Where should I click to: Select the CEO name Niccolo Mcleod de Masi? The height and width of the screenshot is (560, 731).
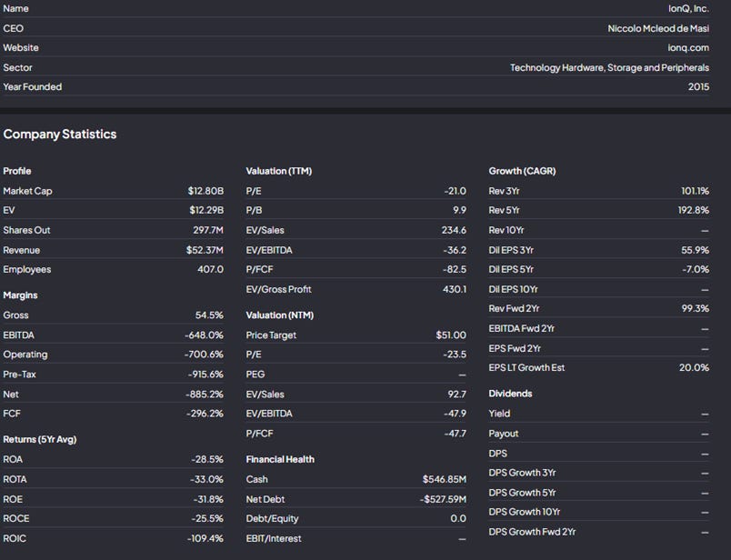[658, 28]
